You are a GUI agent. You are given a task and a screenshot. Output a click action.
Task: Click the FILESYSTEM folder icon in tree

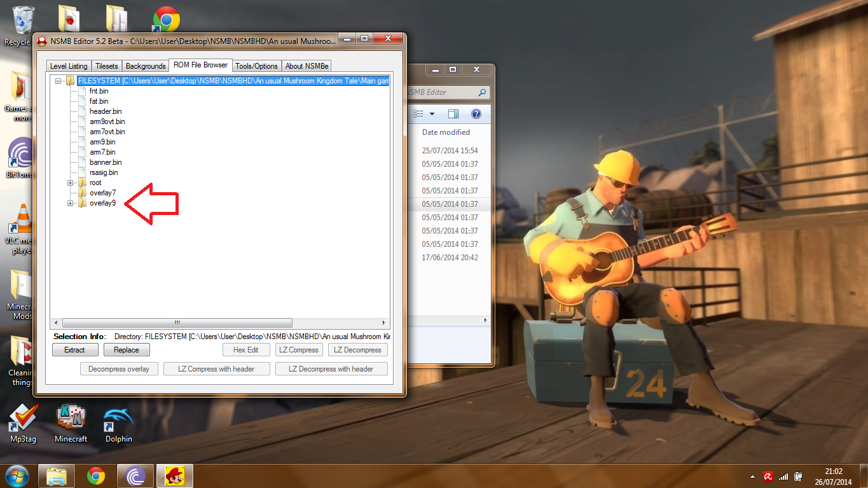pos(70,81)
